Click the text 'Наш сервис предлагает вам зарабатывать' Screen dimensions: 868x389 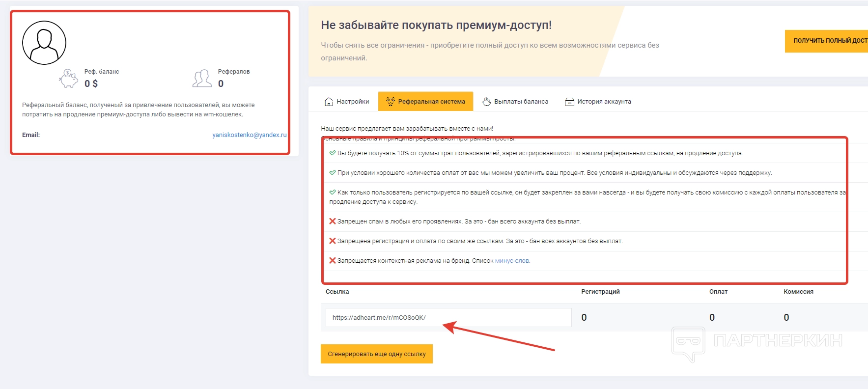click(x=407, y=129)
